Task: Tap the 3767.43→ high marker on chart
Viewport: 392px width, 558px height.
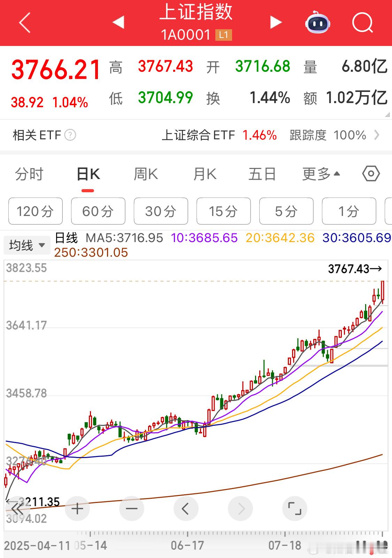Action: point(355,269)
